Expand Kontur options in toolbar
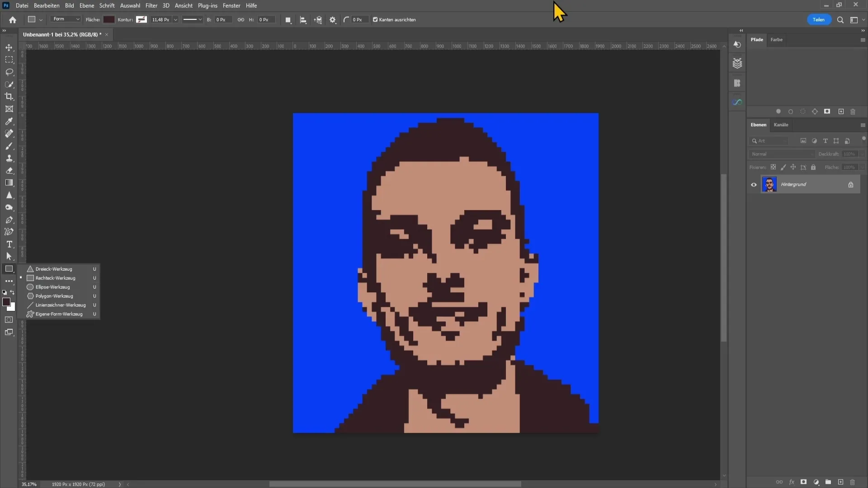This screenshot has height=488, width=868. click(x=142, y=20)
